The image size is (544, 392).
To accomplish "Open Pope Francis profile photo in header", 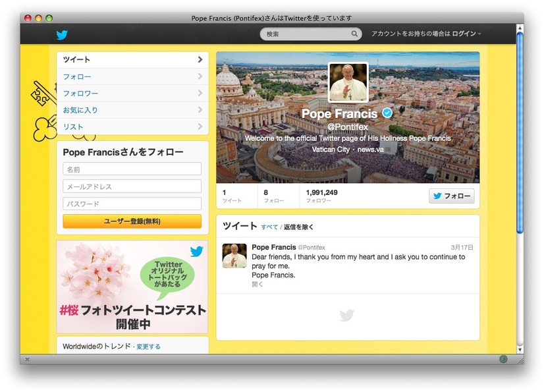I will pos(348,82).
